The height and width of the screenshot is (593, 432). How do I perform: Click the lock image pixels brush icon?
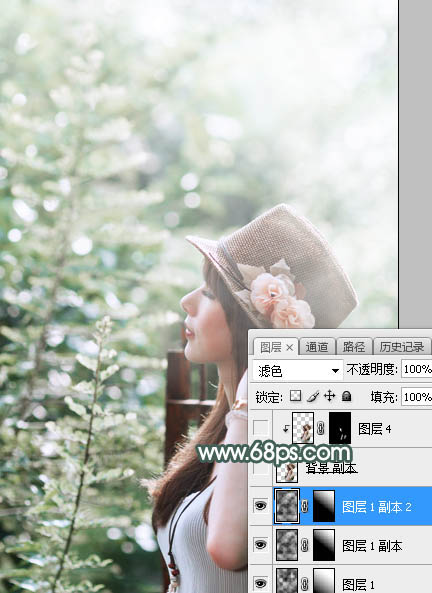(x=313, y=396)
